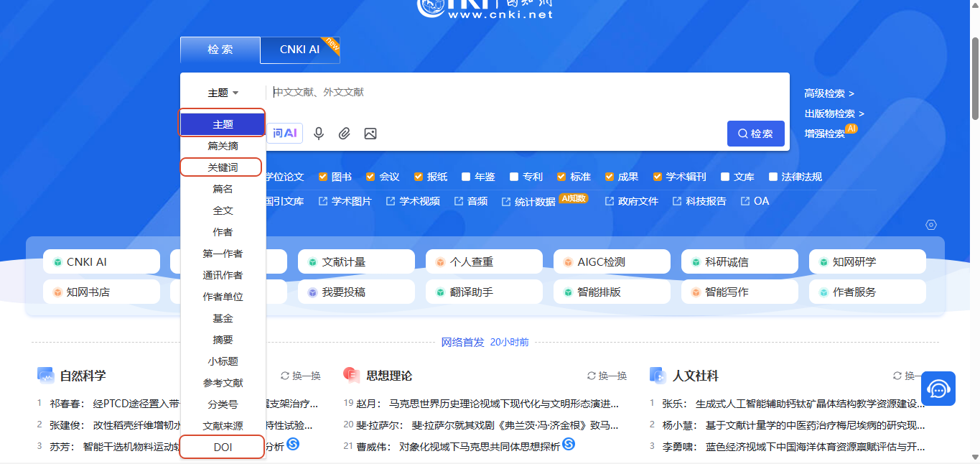This screenshot has height=464, width=980.
Task: Click the 自然科学 section icon
Action: click(46, 376)
